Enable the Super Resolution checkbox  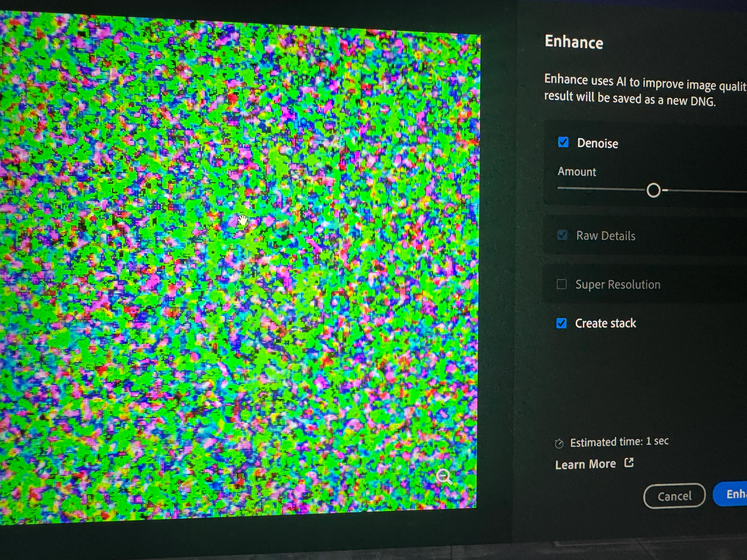pyautogui.click(x=562, y=284)
